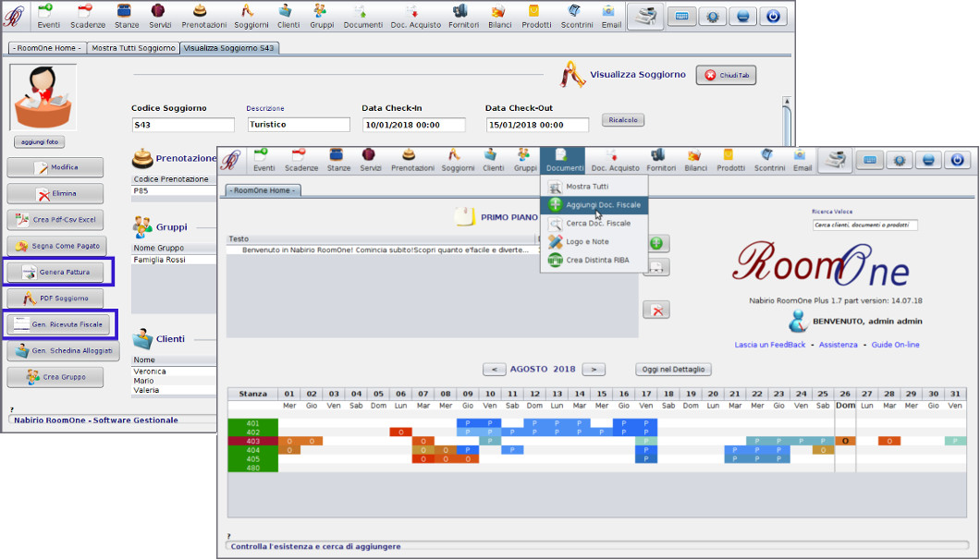Viewport: 980px width, 560px height.
Task: Open Servizi in back window toolbar
Action: tap(160, 17)
